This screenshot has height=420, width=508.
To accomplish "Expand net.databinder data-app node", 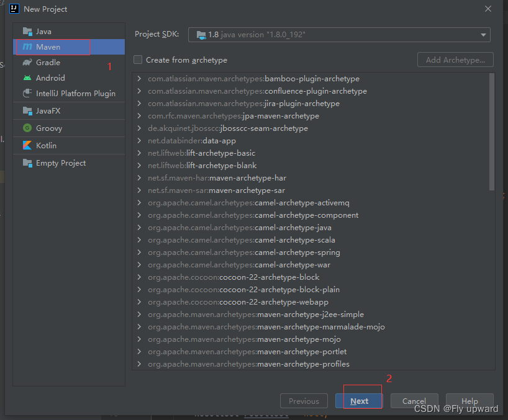I will (139, 141).
